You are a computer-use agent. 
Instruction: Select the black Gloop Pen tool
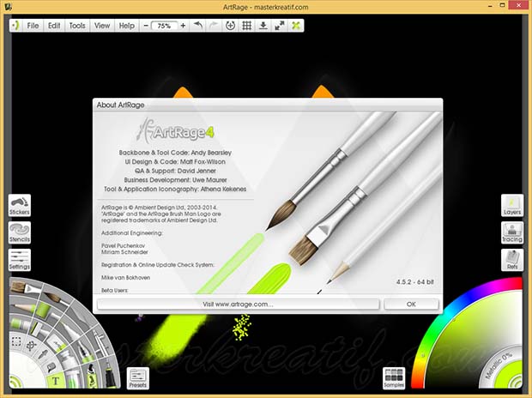coord(109,376)
